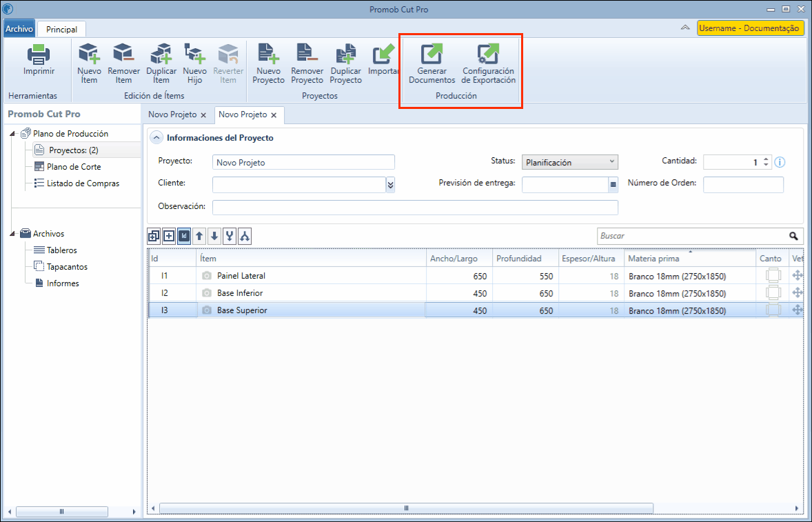Collapse the Informaciones del Proyecto section
The width and height of the screenshot is (812, 522).
tap(156, 138)
